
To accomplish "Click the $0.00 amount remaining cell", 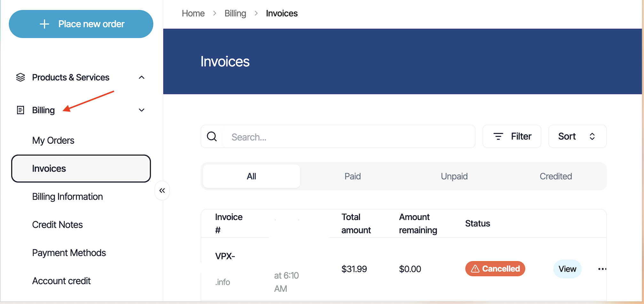I will point(410,269).
